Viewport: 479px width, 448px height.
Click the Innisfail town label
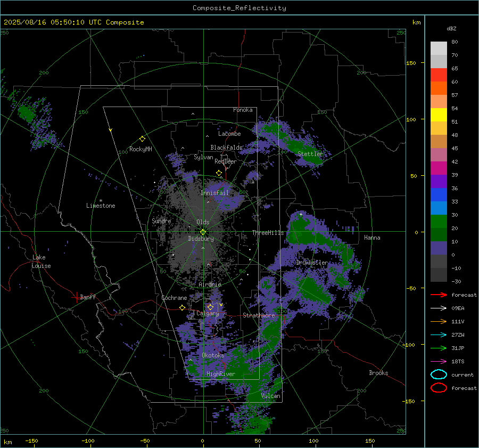(215, 193)
